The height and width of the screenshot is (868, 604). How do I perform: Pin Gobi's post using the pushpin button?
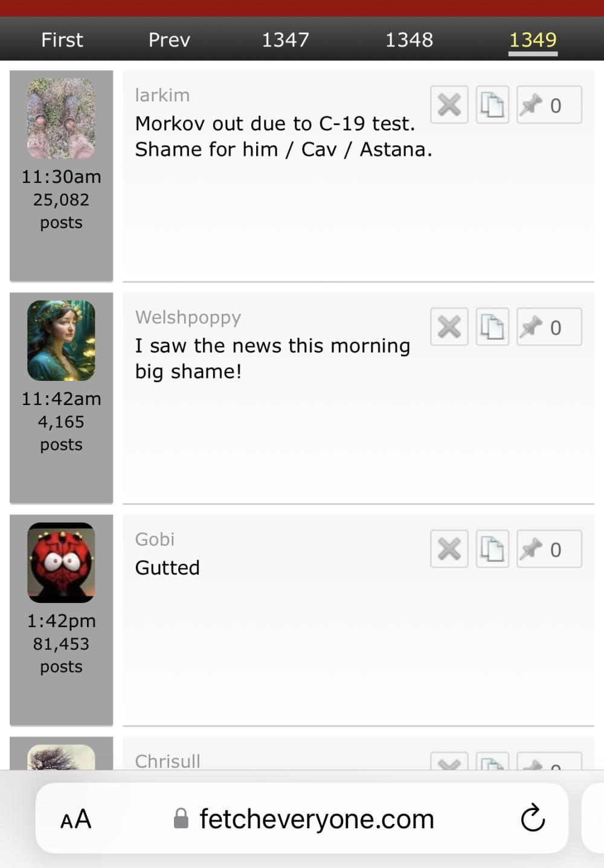pyautogui.click(x=549, y=549)
